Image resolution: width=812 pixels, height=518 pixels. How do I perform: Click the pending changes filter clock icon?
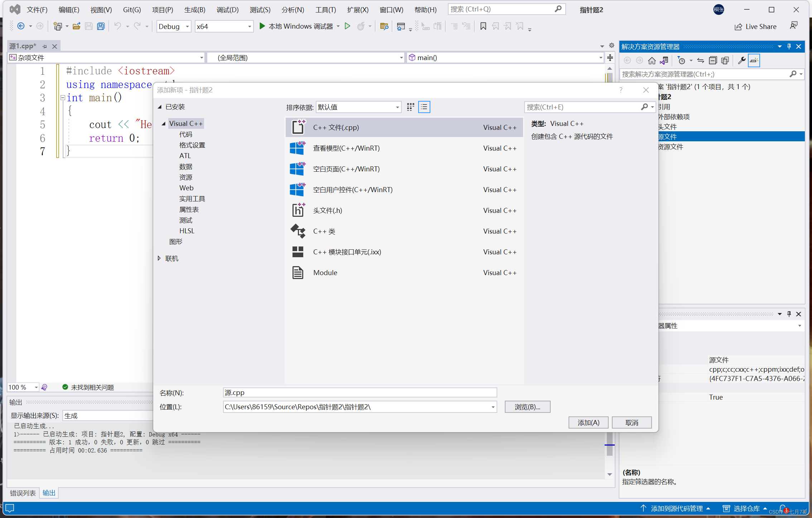pyautogui.click(x=681, y=60)
